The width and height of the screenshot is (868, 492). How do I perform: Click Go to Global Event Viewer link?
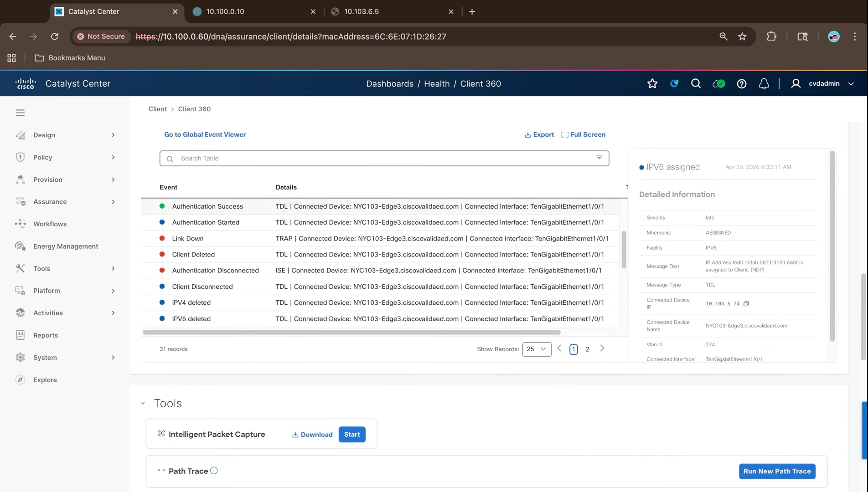click(205, 134)
